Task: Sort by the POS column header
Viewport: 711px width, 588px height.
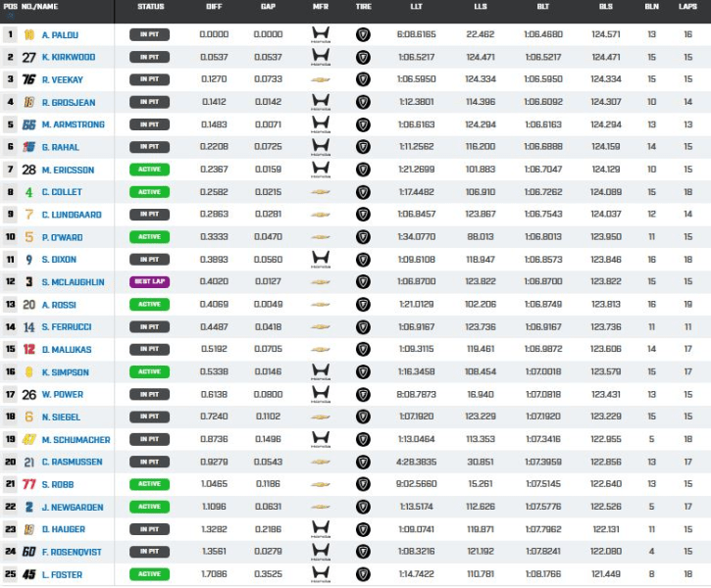Action: pos(10,7)
